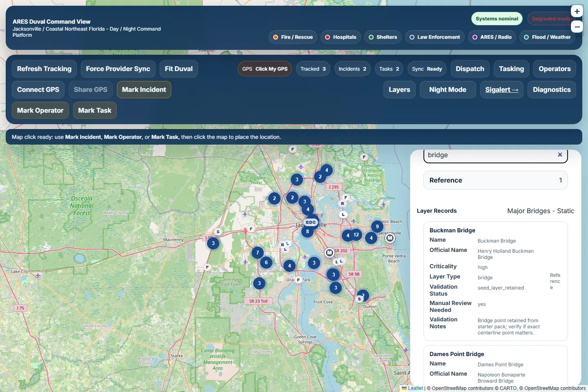Toggle the ARES / Radio layer chip
Screen dimensions: 588x392
(492, 37)
